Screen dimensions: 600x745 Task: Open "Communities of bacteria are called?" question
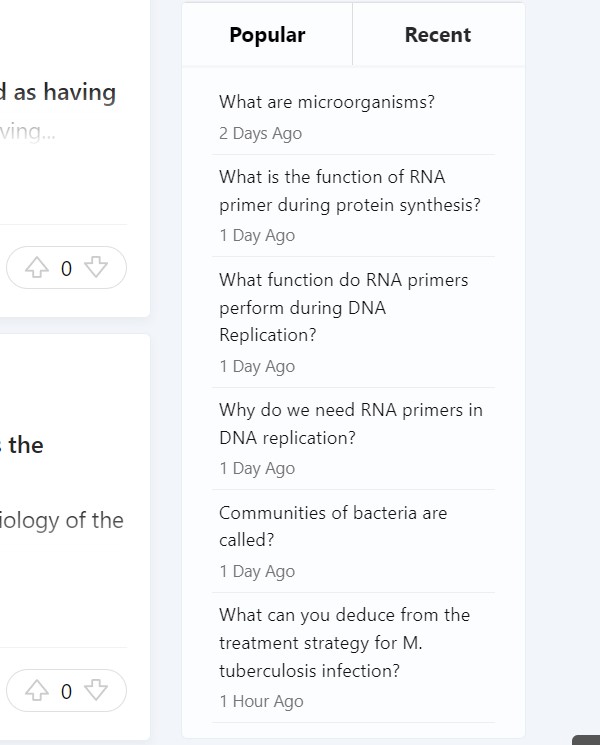332,526
